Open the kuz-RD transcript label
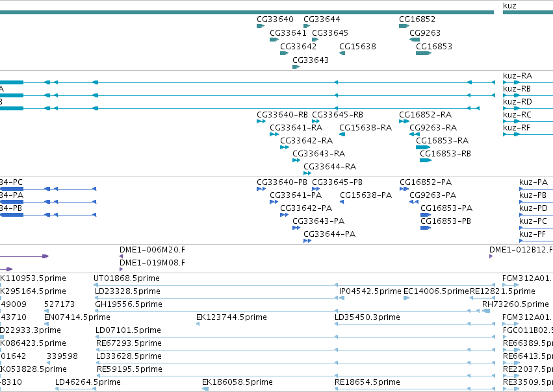This screenshot has width=553, height=392. coord(518,102)
